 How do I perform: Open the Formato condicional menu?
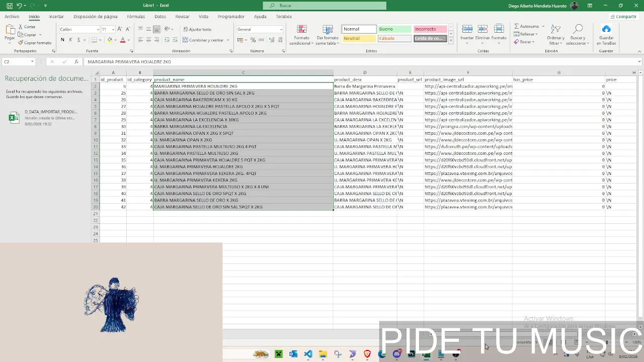coord(302,35)
